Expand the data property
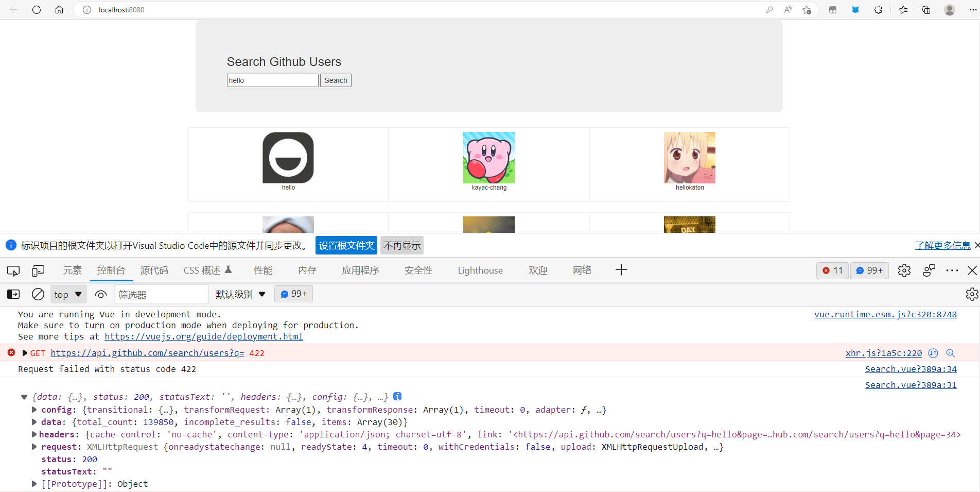This screenshot has height=492, width=980. [x=34, y=422]
